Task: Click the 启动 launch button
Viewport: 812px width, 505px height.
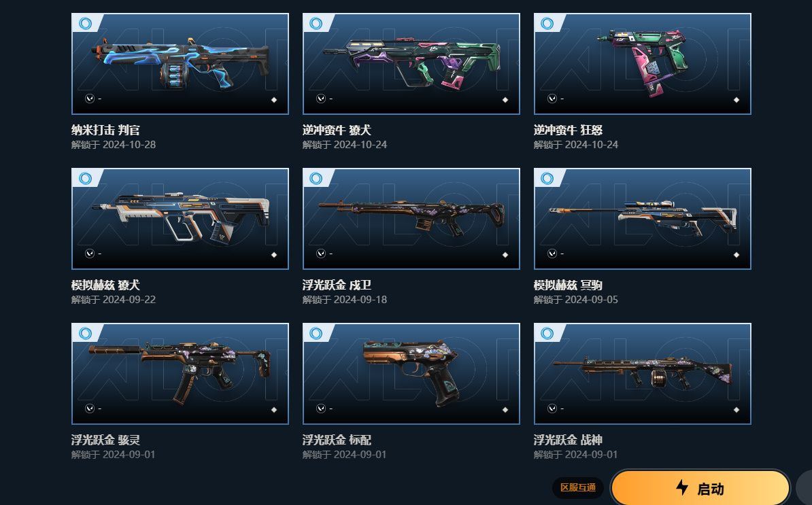Action: [x=700, y=487]
